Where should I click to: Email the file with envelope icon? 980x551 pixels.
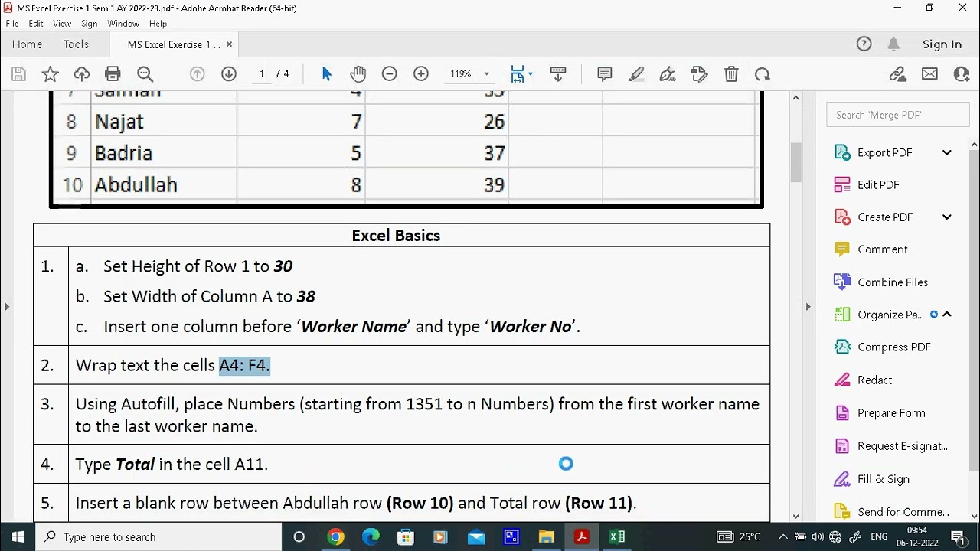tap(929, 74)
